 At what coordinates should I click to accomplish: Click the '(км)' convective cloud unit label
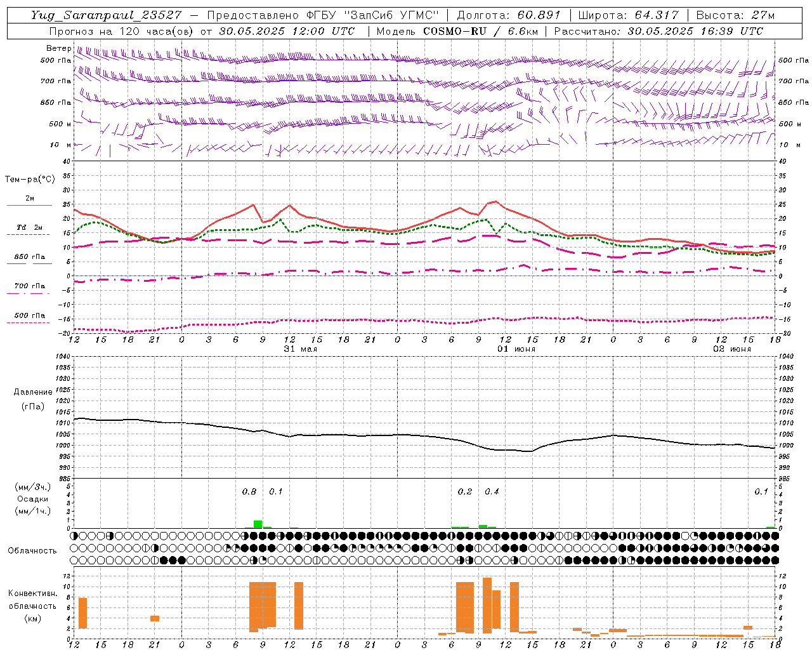click(32, 618)
